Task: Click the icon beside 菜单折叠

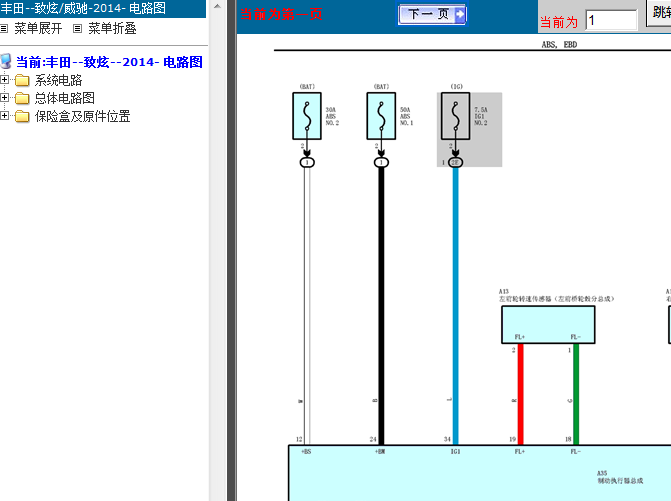Action: (77, 29)
